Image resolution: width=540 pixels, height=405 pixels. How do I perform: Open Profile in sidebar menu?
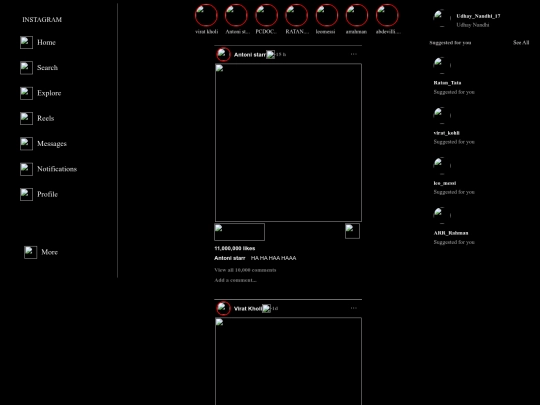point(48,195)
